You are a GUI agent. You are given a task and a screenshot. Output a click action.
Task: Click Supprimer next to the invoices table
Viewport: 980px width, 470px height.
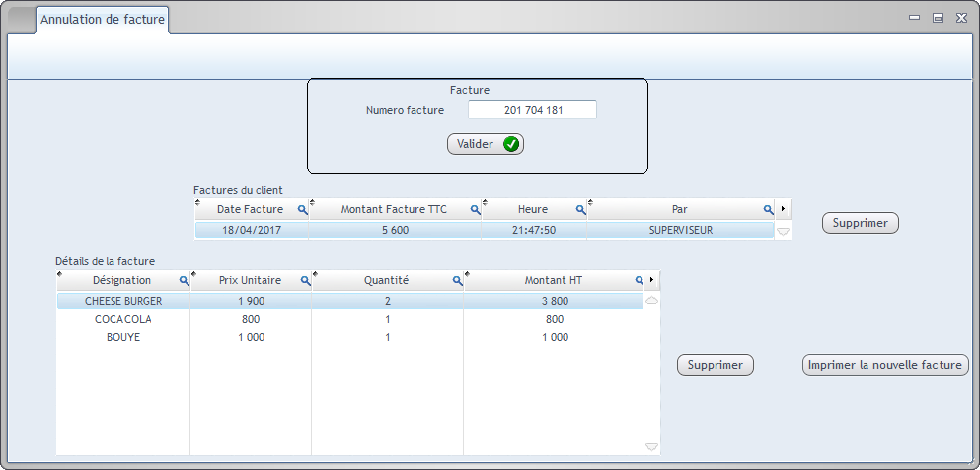(x=860, y=223)
